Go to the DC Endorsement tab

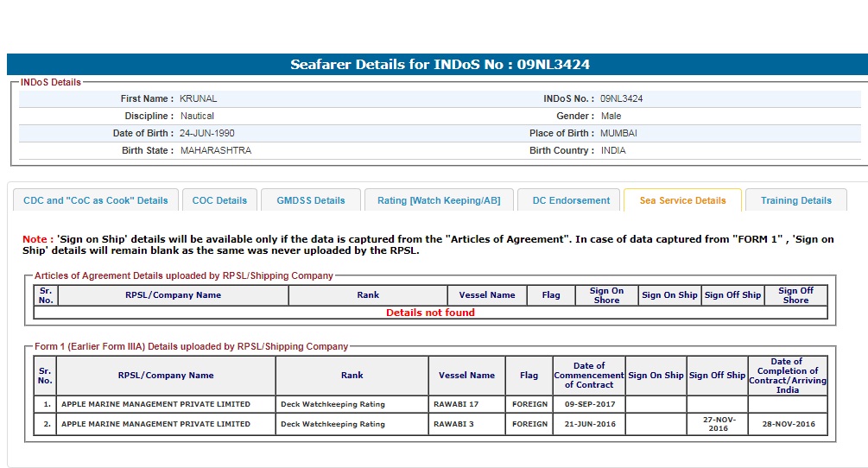tap(571, 200)
